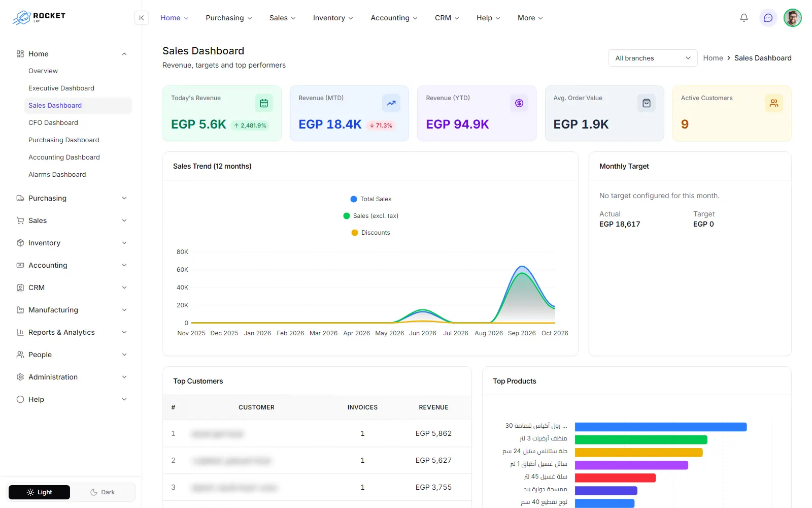Expand the Accounting sidebar section
This screenshot has height=508, width=812.
[71, 265]
